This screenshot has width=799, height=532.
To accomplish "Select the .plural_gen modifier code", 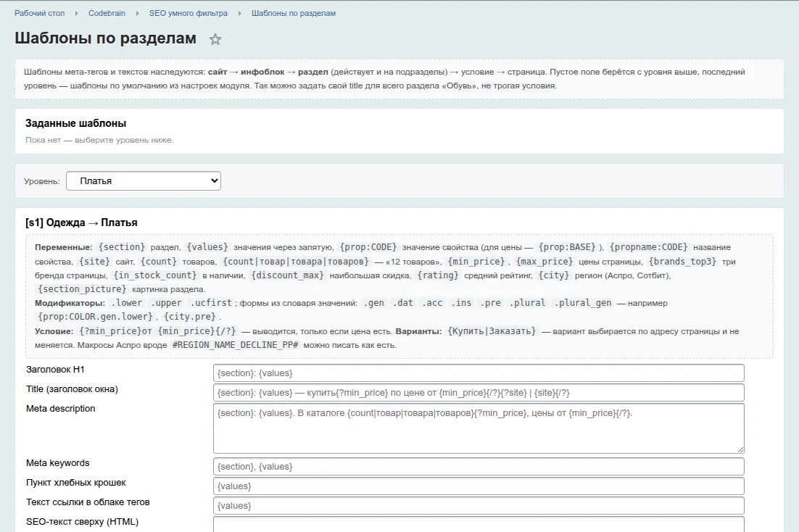I will [583, 303].
